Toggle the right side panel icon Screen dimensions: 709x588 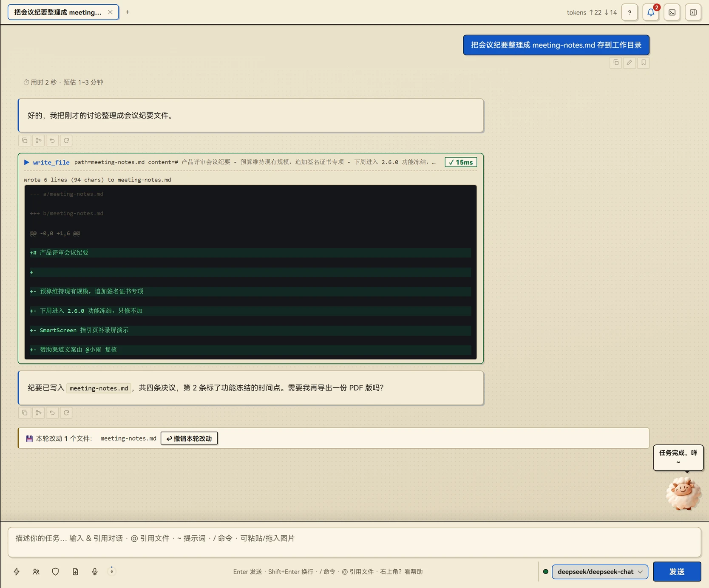[x=693, y=12]
